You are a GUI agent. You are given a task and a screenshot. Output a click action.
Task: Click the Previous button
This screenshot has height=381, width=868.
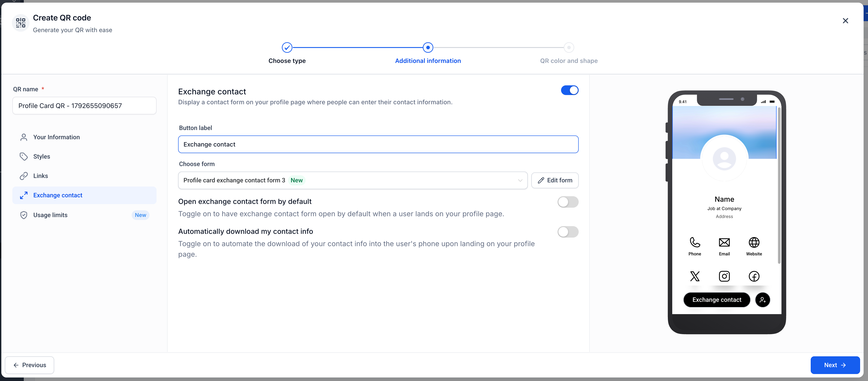29,365
